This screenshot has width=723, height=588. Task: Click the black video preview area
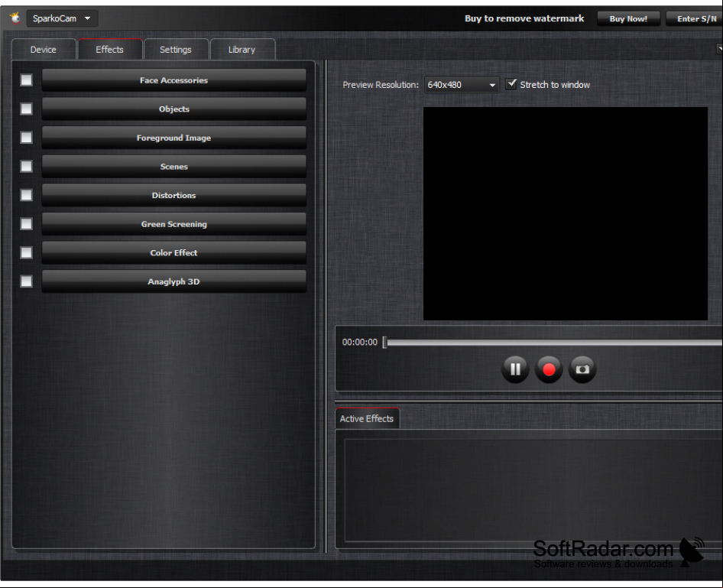click(566, 213)
